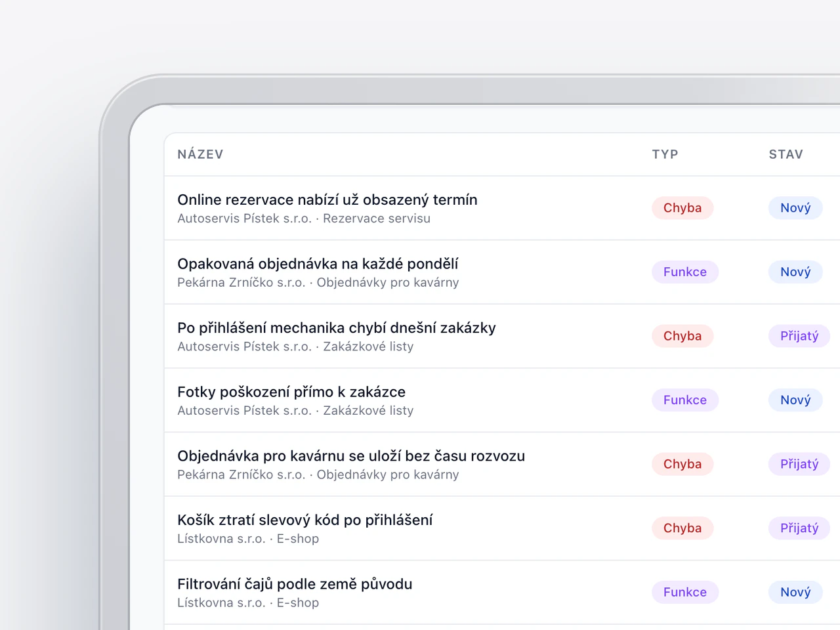The height and width of the screenshot is (630, 840).
Task: Click Nový status on filtrování čajů row
Action: click(x=795, y=592)
